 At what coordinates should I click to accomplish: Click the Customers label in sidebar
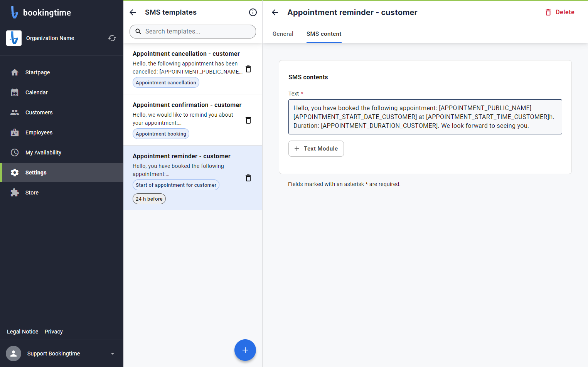pyautogui.click(x=39, y=112)
